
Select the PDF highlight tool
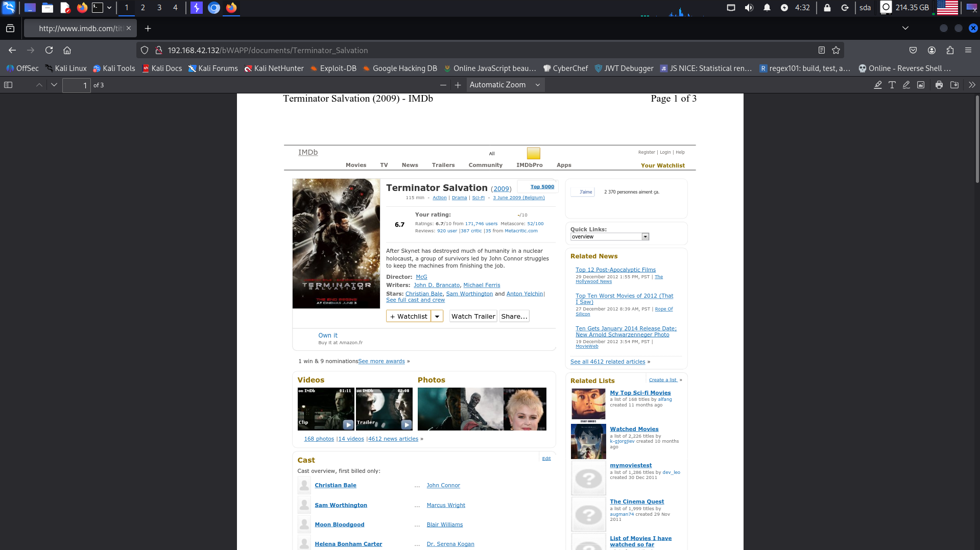point(878,85)
